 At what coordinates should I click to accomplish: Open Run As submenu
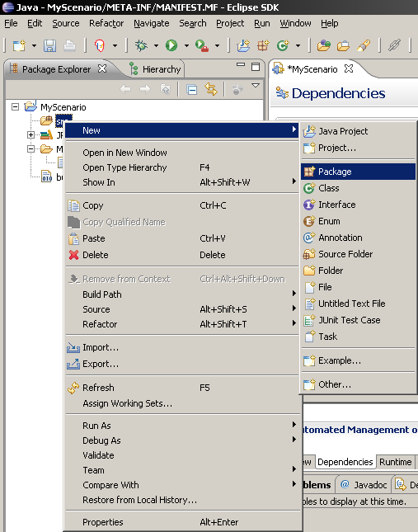[182, 426]
